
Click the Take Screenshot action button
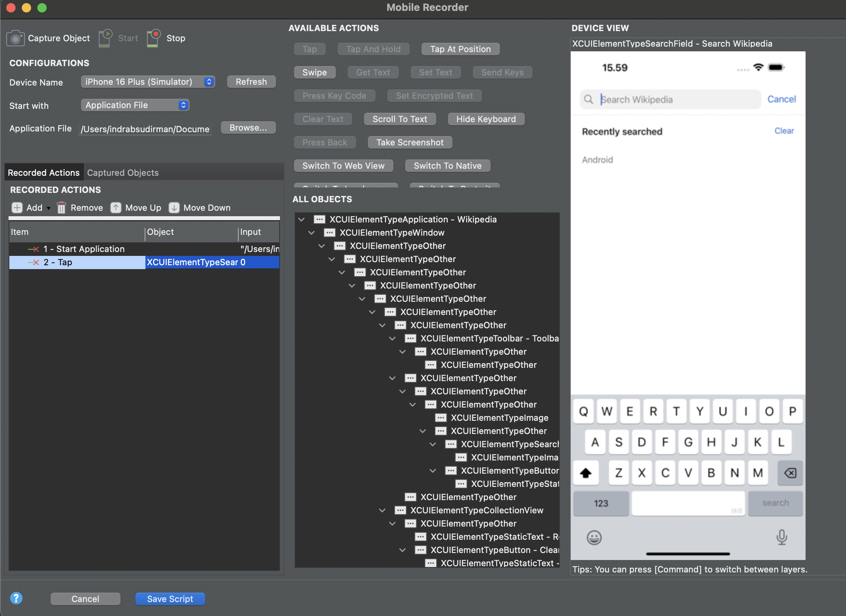pos(410,142)
